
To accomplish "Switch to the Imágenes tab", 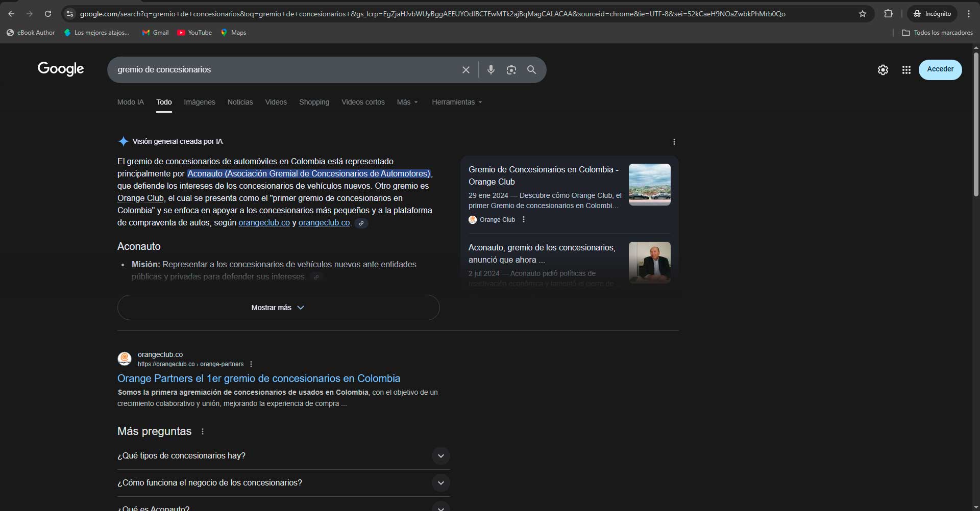I will click(x=199, y=102).
